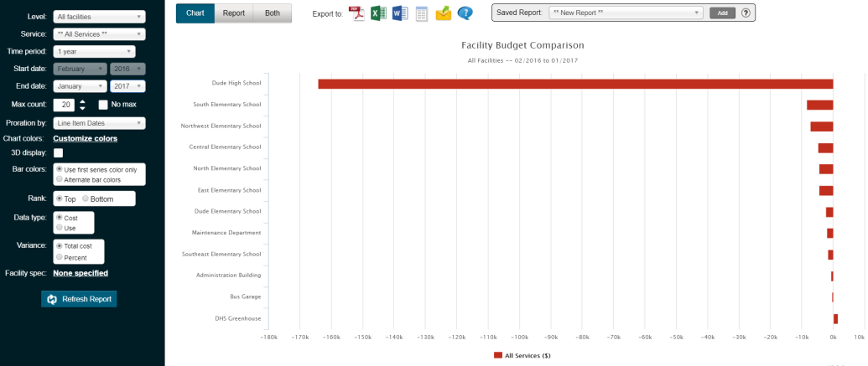
Task: Click the Refresh Report icon
Action: point(52,299)
